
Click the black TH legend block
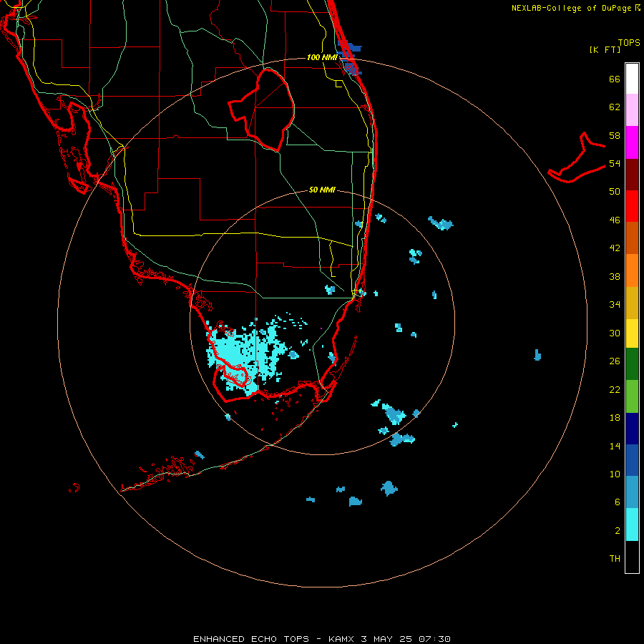[x=632, y=557]
